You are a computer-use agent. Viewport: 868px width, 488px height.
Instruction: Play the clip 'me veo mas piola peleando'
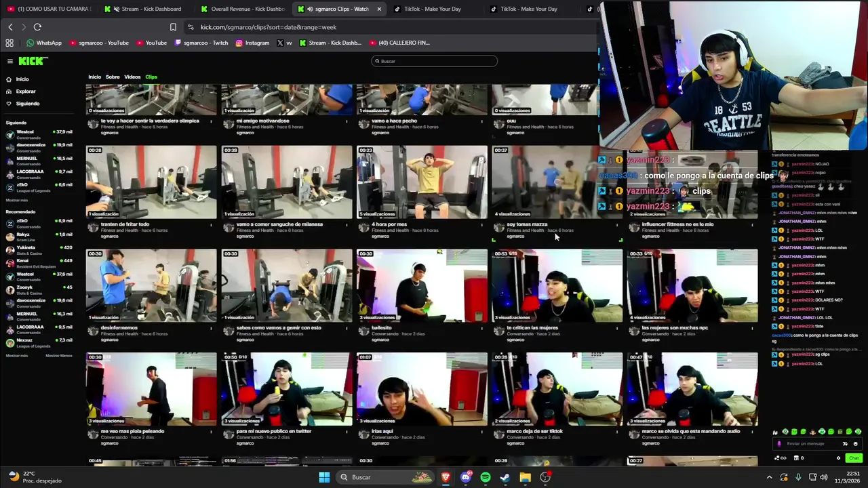coord(151,389)
